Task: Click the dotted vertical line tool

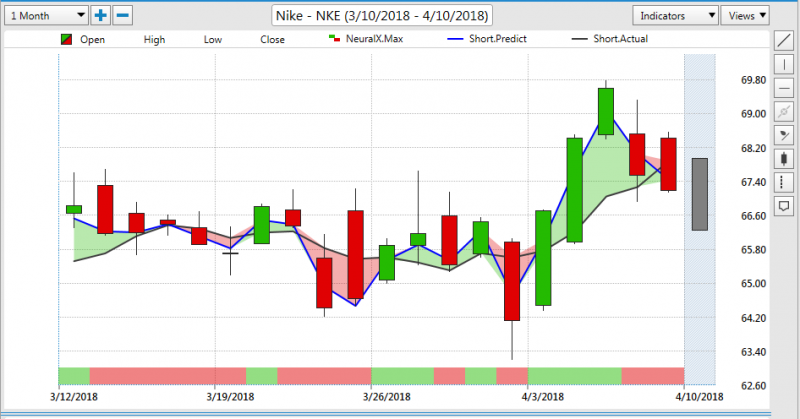Action: (x=784, y=182)
